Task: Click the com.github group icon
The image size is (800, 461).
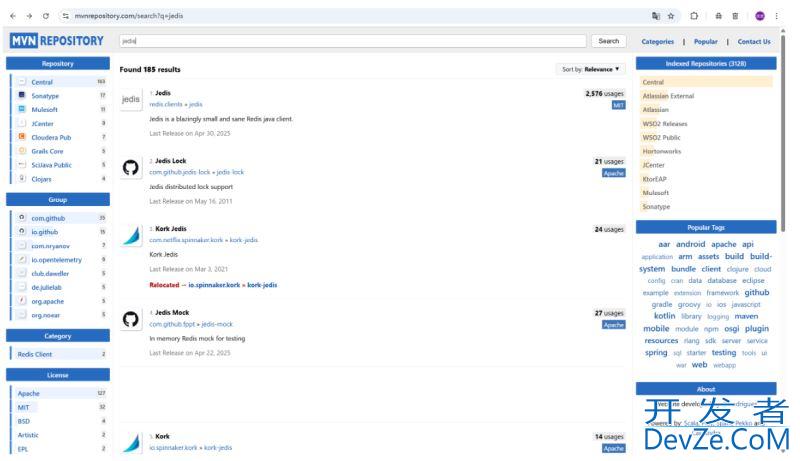Action: coord(22,217)
